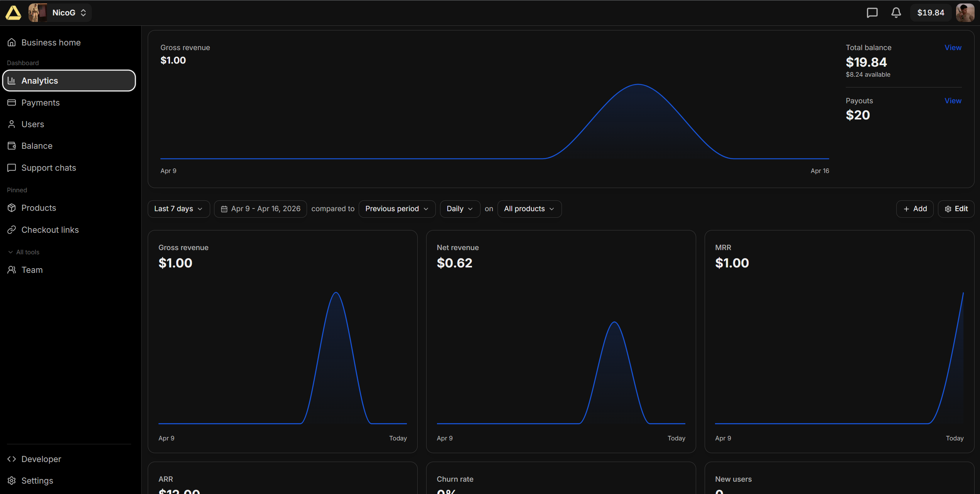This screenshot has height=494, width=980.
Task: Open Support chats from sidebar
Action: tap(49, 168)
